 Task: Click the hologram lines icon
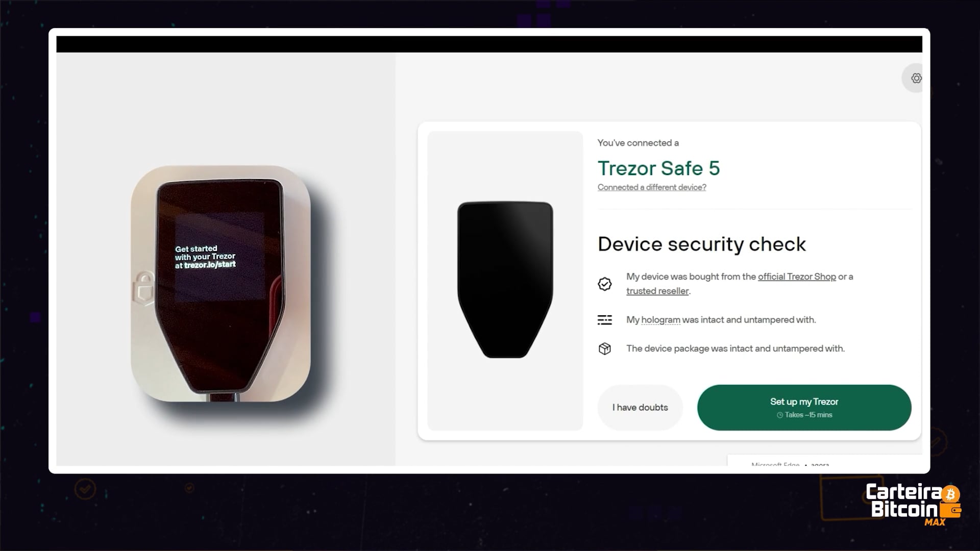(x=605, y=320)
